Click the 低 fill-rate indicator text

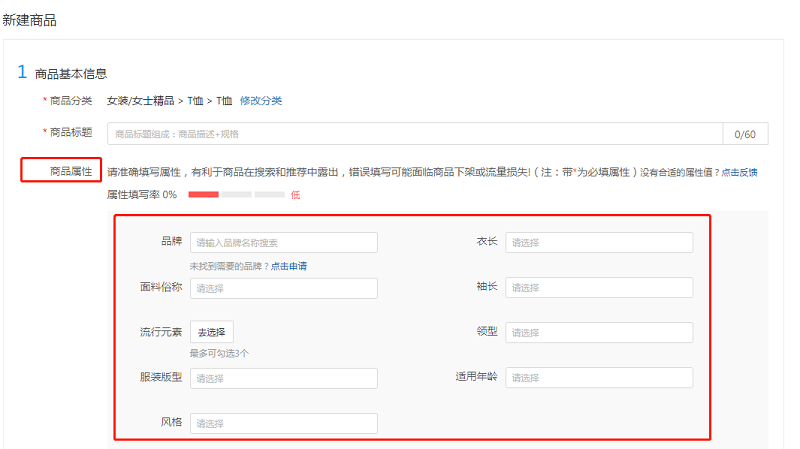(x=295, y=195)
